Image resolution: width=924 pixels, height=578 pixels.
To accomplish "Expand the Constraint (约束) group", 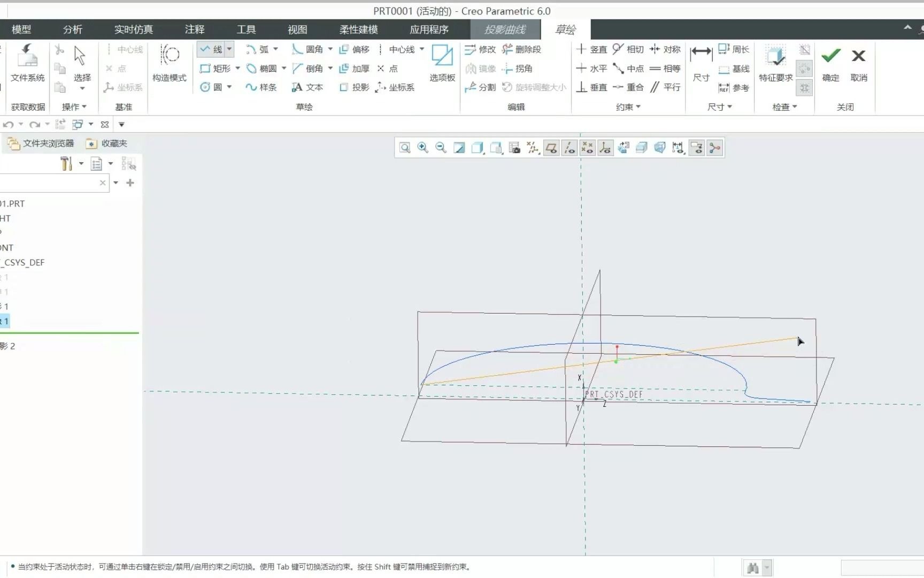I will tap(628, 107).
